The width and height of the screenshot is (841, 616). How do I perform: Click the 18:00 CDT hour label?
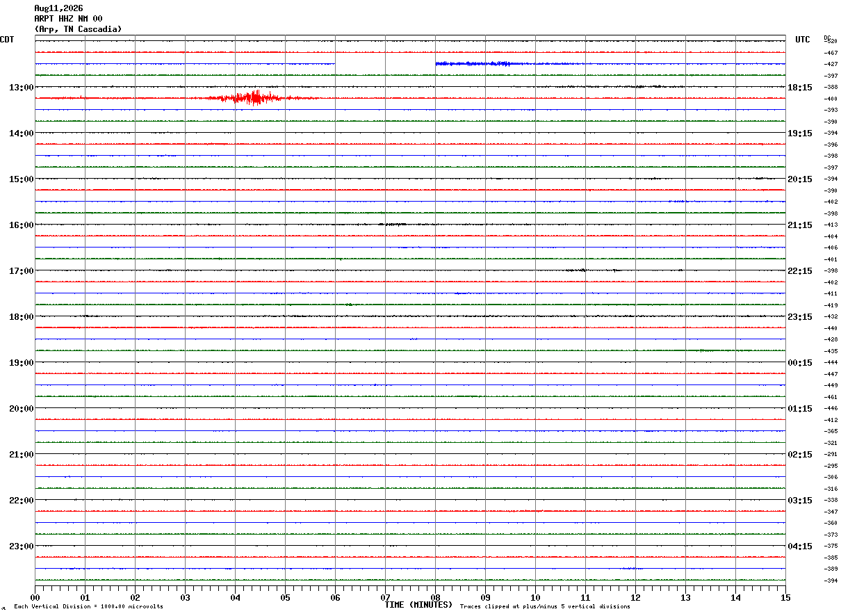pos(22,317)
